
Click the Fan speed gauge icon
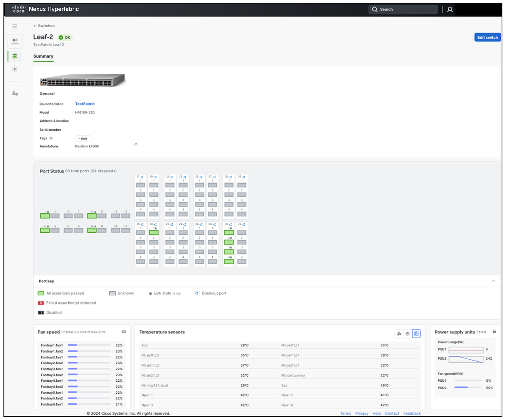[124, 332]
